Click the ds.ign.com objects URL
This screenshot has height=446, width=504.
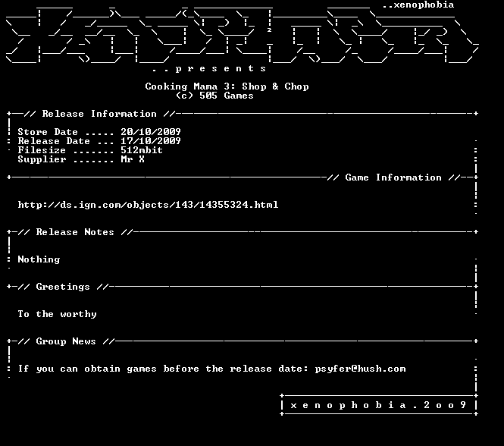(148, 205)
